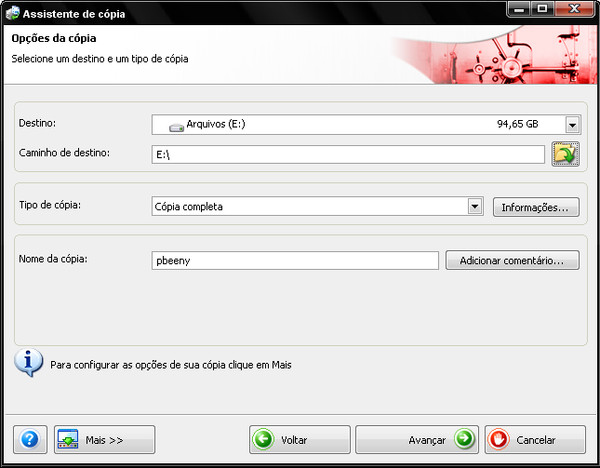This screenshot has width=600, height=468.
Task: Click the Nome da cópia: label
Action: [x=53, y=259]
